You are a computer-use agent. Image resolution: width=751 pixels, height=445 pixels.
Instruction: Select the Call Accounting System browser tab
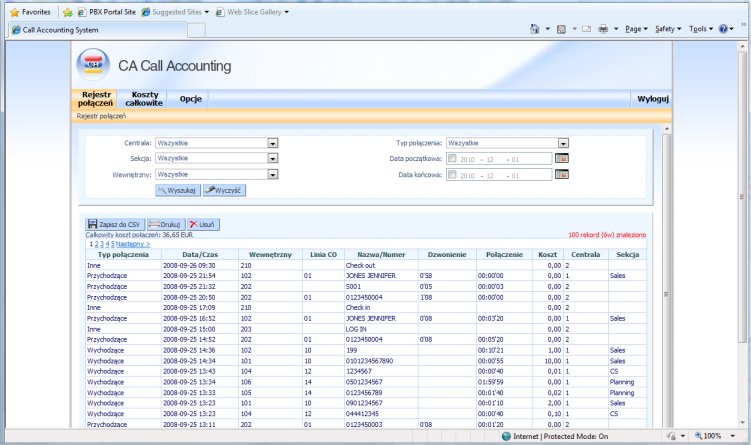pyautogui.click(x=97, y=30)
